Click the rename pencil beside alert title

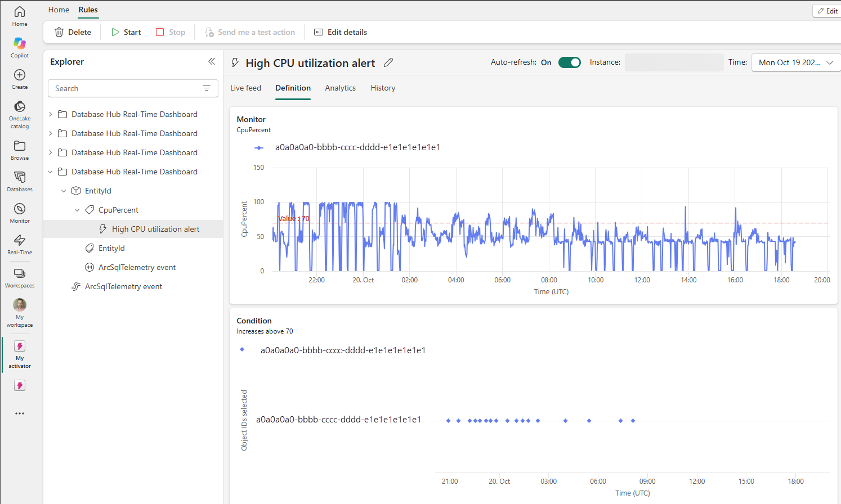tap(388, 62)
